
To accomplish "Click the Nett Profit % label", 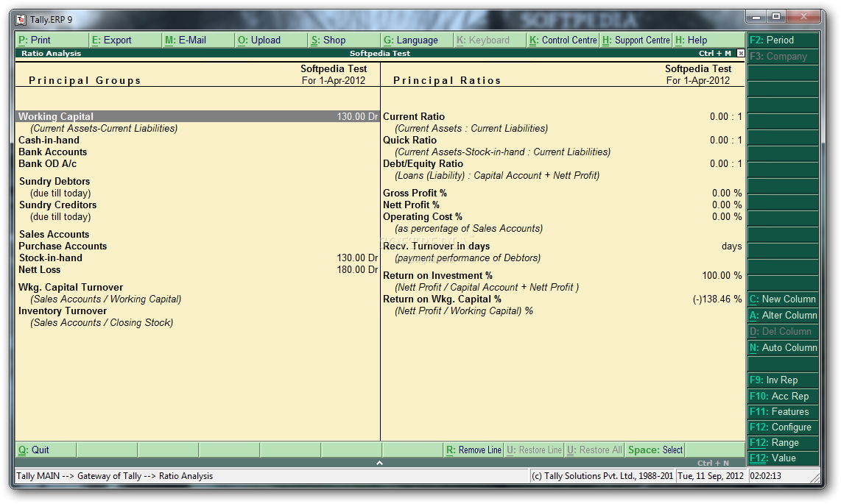I will [x=411, y=205].
